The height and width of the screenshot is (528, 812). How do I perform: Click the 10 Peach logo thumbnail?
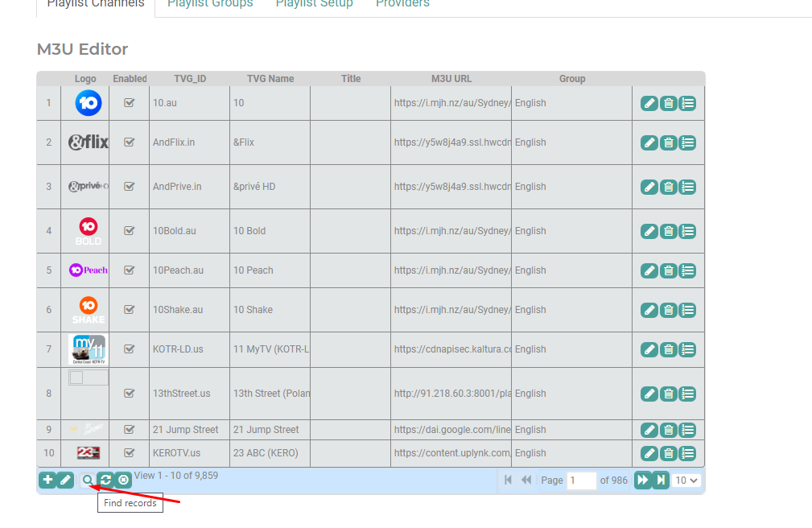point(88,270)
